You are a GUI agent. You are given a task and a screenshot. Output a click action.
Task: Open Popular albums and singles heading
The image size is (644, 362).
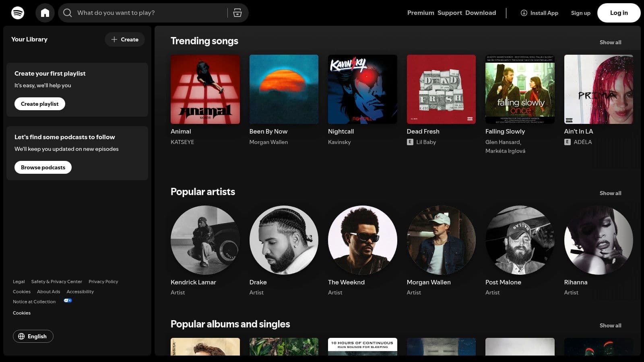[x=230, y=324]
